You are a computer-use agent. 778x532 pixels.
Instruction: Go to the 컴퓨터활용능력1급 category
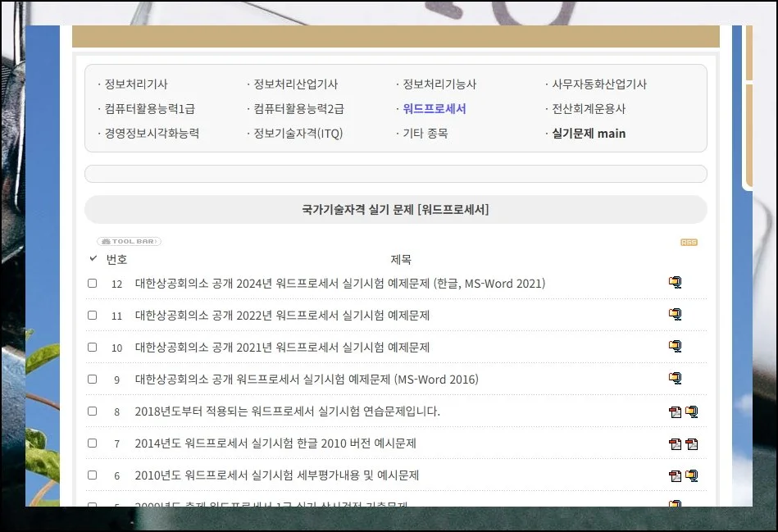149,109
